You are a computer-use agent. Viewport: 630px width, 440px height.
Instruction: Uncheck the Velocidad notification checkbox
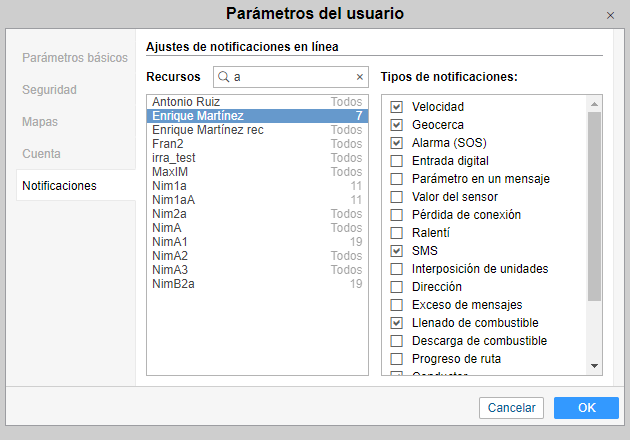click(397, 107)
